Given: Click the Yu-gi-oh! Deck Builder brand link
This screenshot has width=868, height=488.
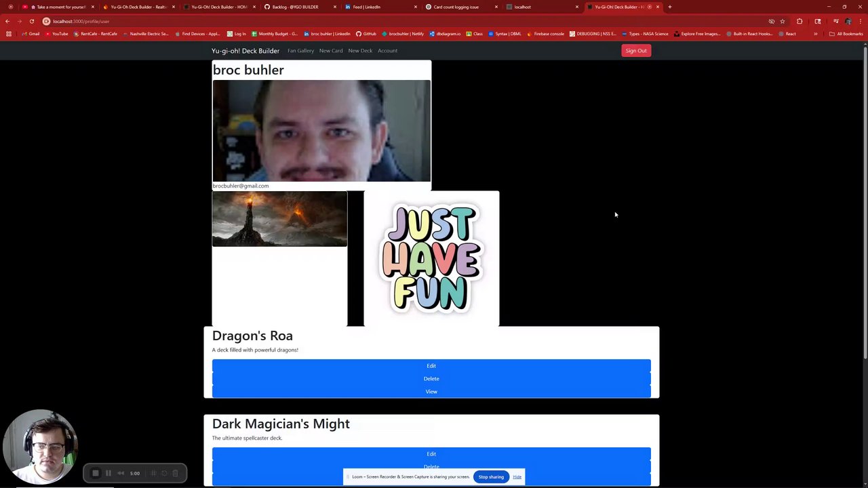Looking at the screenshot, I should coord(245,51).
